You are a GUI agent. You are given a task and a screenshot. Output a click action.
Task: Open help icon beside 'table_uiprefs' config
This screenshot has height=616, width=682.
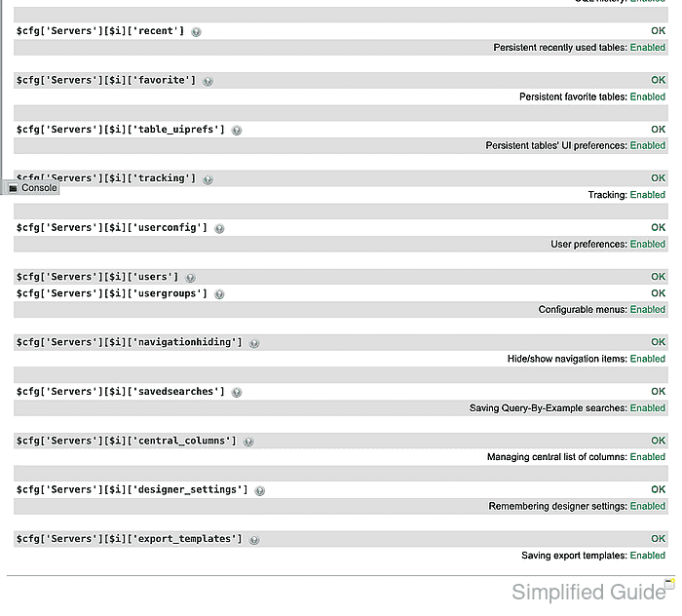237,130
